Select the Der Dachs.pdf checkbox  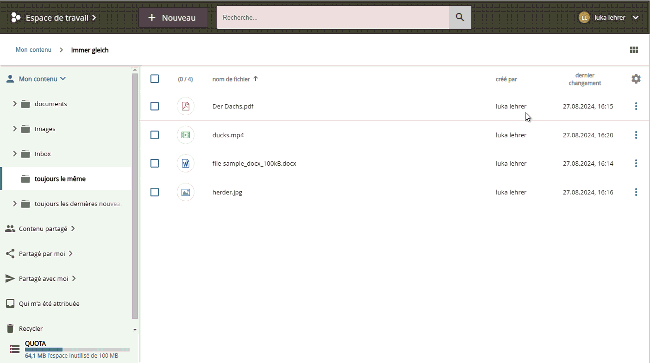click(x=155, y=106)
